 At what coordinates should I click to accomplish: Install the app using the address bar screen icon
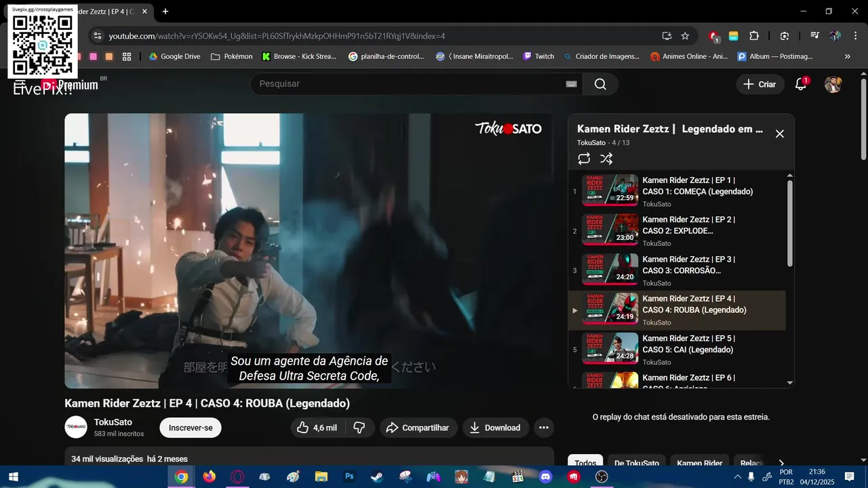coord(667,36)
